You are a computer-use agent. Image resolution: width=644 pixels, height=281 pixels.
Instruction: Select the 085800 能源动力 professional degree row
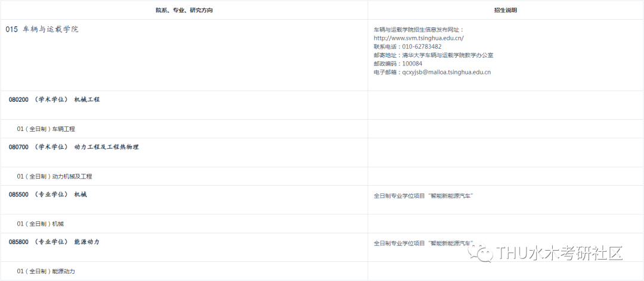coord(54,242)
